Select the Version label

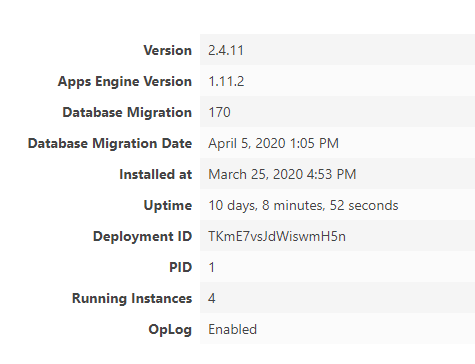click(x=168, y=50)
